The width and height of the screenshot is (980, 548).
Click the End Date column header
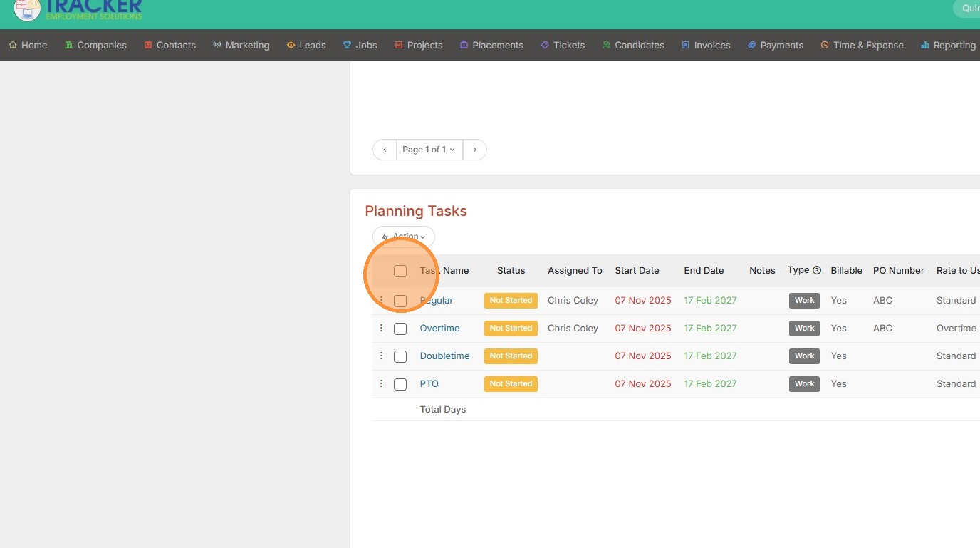point(704,270)
